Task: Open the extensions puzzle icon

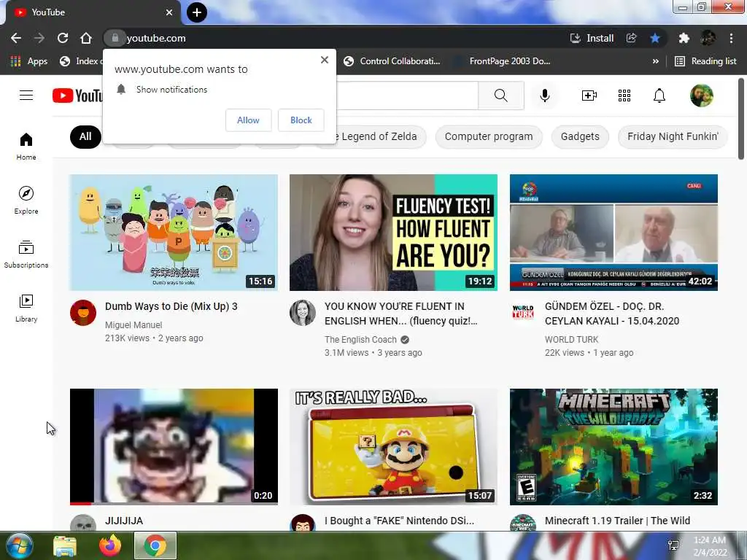Action: point(684,38)
